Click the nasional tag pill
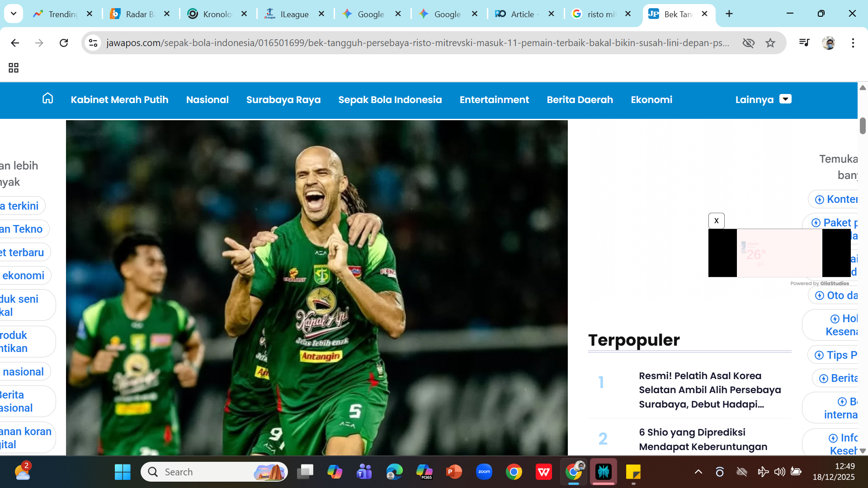This screenshot has width=868, height=488. tap(24, 372)
